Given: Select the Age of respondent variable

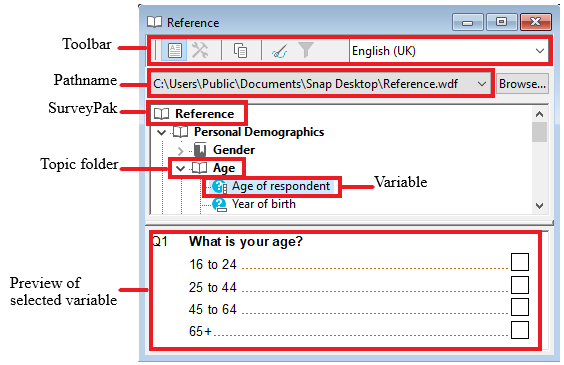Looking at the screenshot, I should click(x=281, y=186).
